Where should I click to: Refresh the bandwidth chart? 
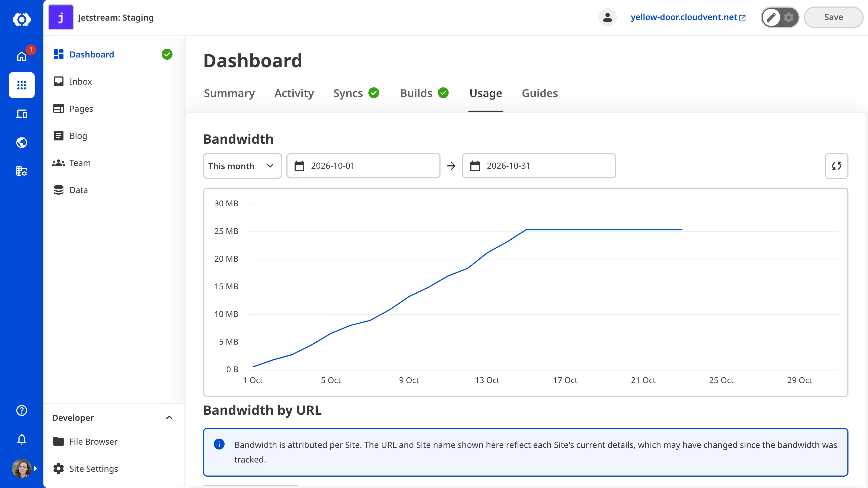tap(836, 166)
